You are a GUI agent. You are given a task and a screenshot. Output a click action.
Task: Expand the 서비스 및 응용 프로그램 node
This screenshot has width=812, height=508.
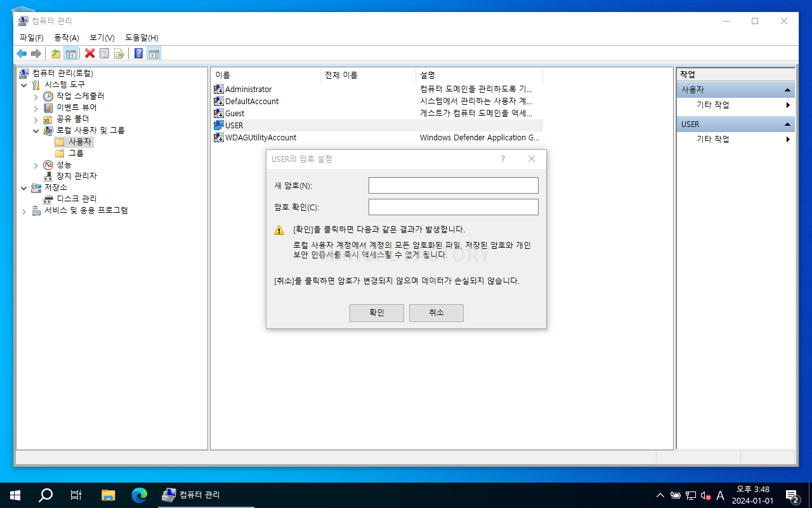click(23, 210)
